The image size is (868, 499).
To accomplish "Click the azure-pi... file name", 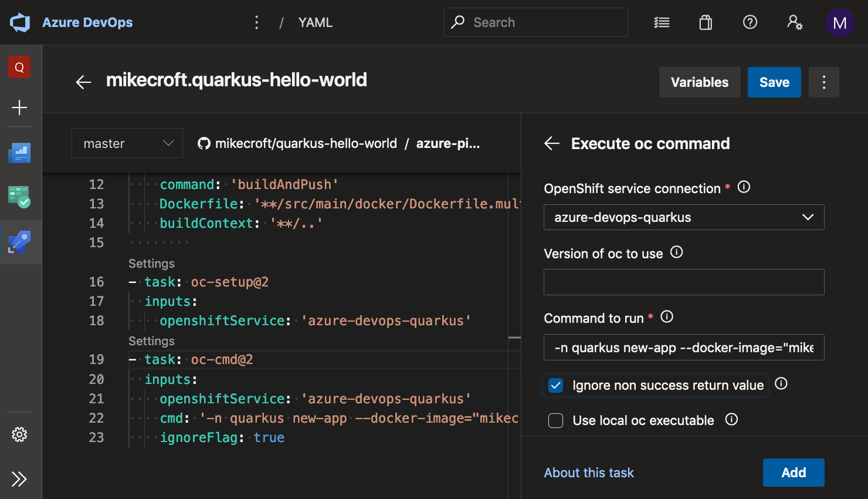I will tap(448, 143).
